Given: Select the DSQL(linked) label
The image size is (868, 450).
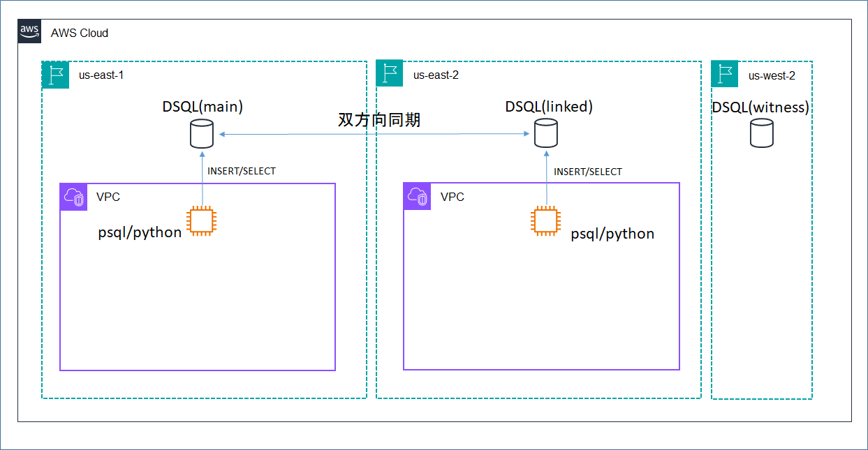Looking at the screenshot, I should coord(549,107).
